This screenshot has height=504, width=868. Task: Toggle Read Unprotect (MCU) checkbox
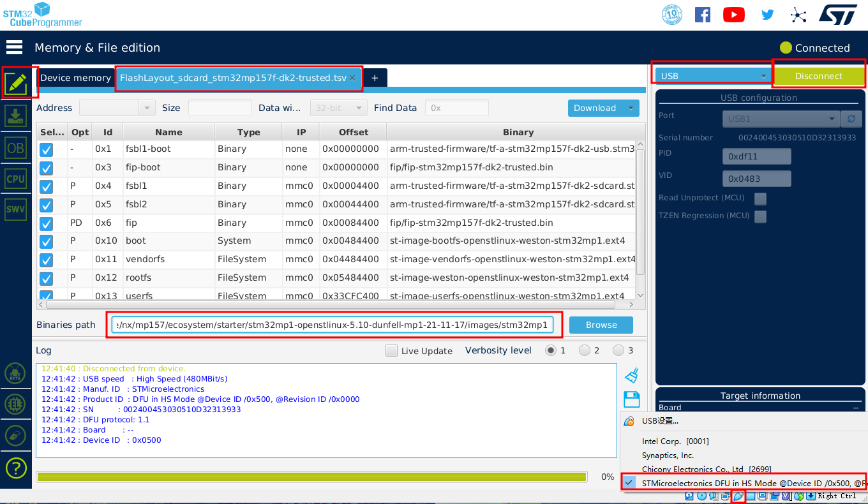(x=760, y=198)
